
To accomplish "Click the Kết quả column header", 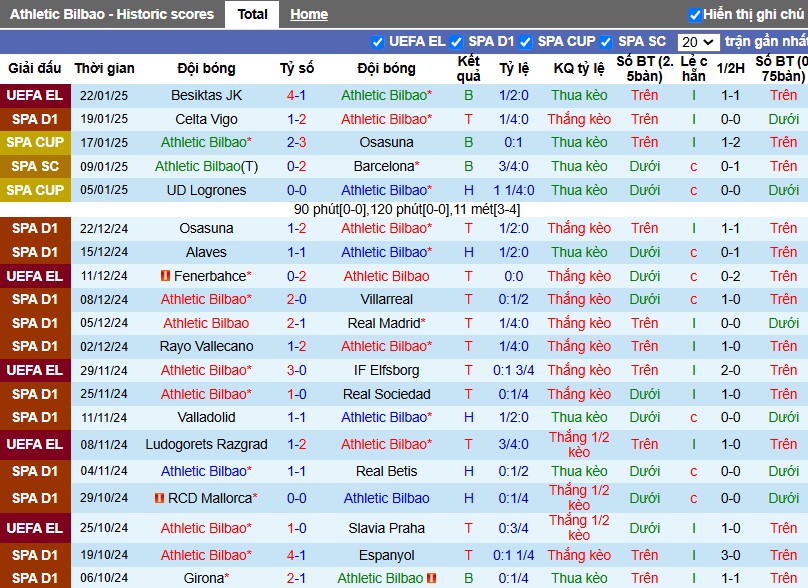I will [468, 69].
